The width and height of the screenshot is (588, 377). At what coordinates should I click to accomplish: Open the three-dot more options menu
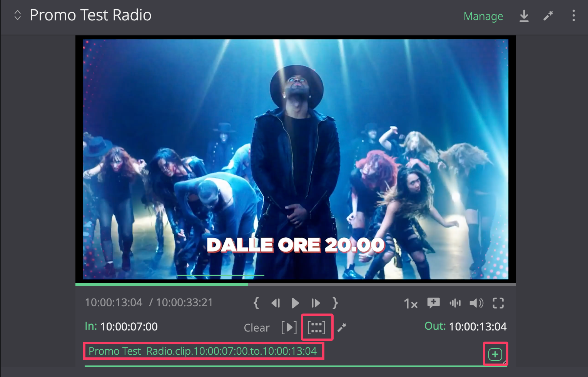tap(574, 15)
